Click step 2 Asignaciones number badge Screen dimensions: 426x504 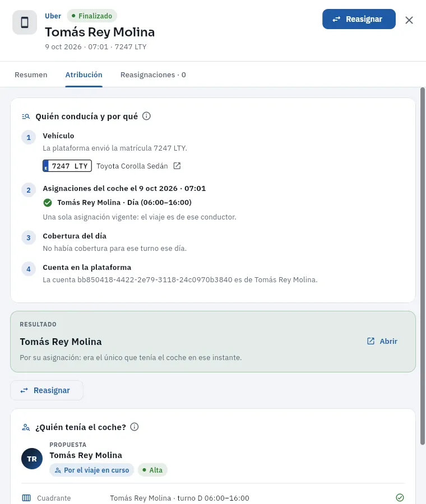coord(29,190)
